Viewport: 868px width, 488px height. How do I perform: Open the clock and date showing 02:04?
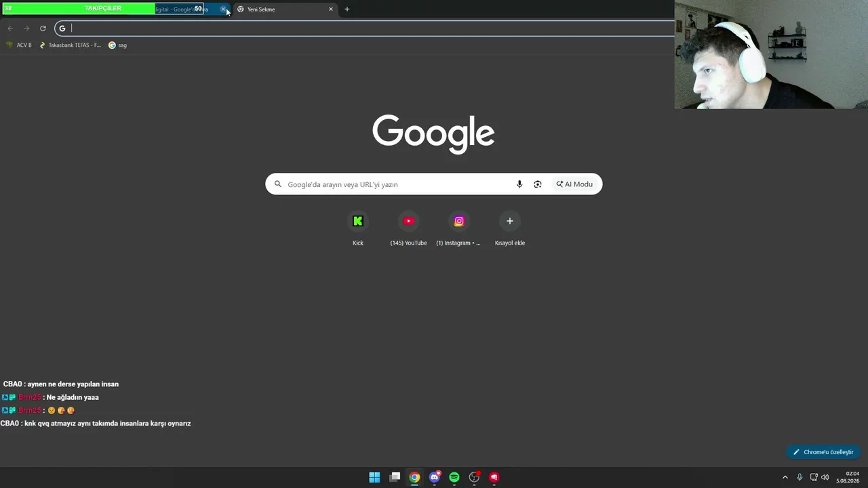tap(848, 477)
